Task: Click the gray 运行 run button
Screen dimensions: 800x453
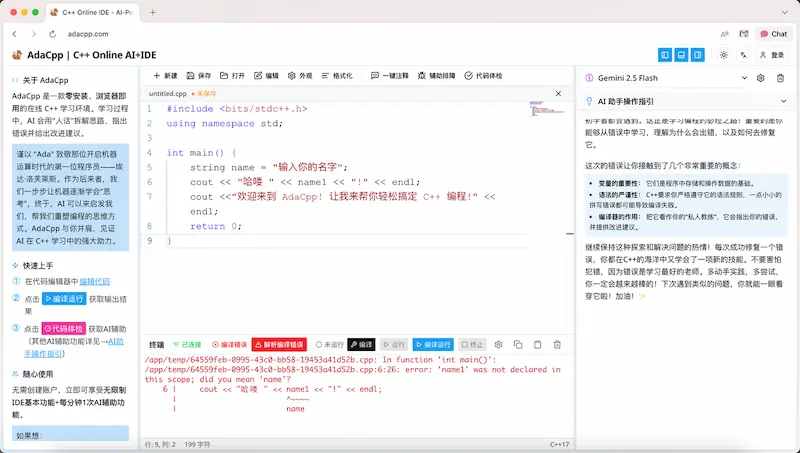Action: [393, 344]
